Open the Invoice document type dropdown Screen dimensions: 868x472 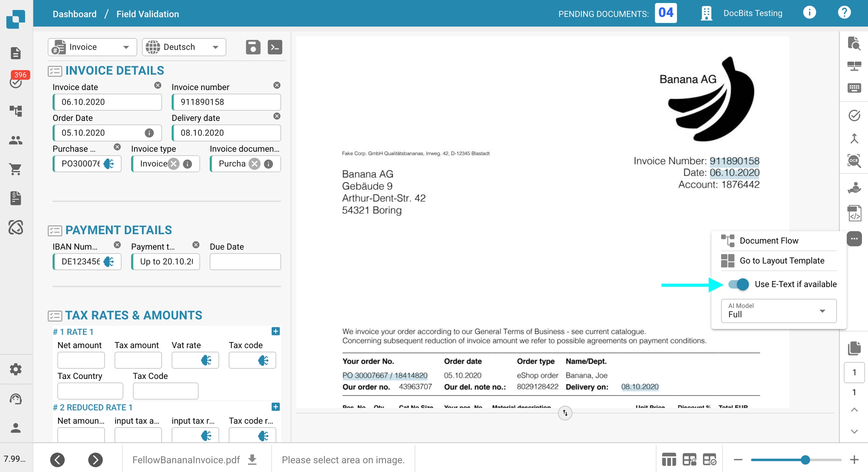pyautogui.click(x=92, y=47)
